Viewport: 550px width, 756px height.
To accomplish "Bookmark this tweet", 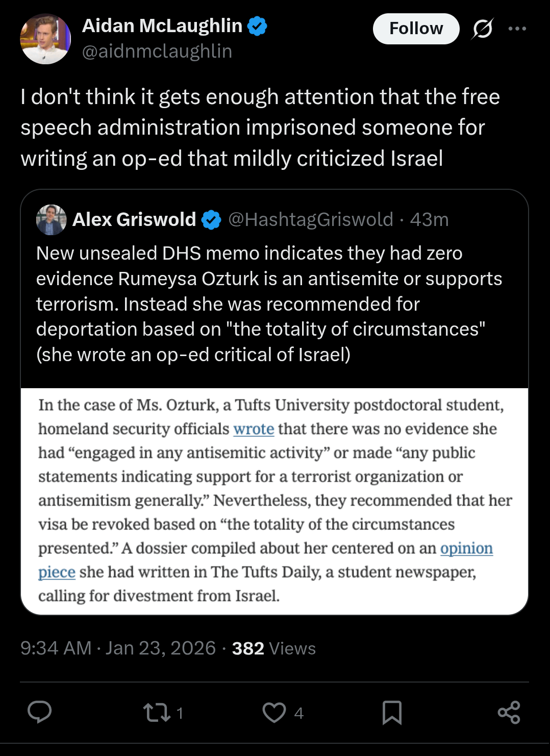I will pyautogui.click(x=392, y=712).
